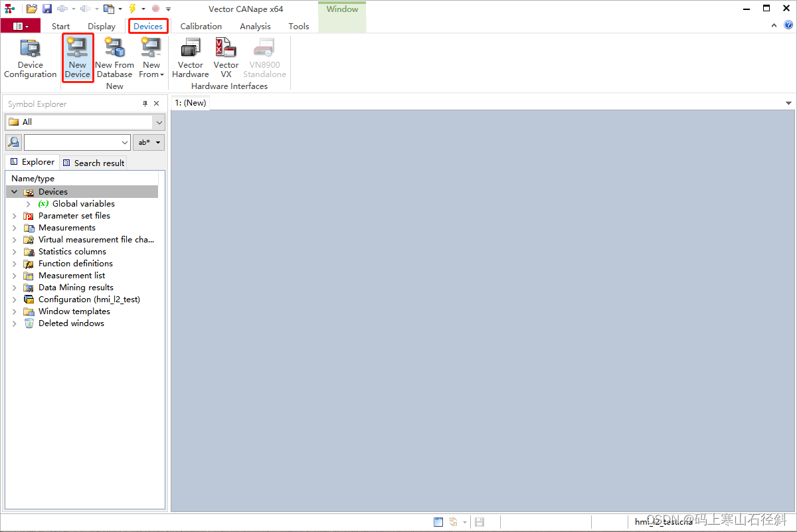Viewport: 797px width, 532px height.
Task: Open the ab* search mode dropdown
Action: [149, 142]
